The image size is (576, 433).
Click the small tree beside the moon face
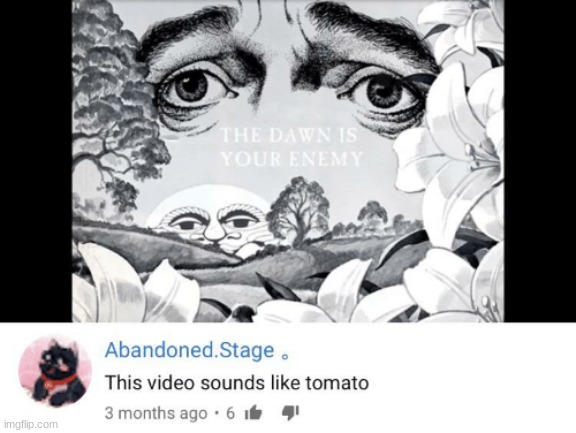coord(299,209)
